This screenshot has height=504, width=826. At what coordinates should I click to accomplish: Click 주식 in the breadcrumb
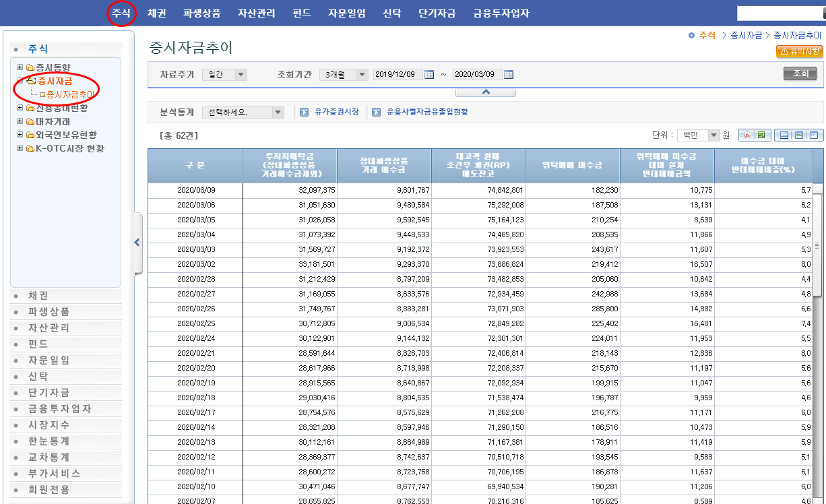point(707,35)
